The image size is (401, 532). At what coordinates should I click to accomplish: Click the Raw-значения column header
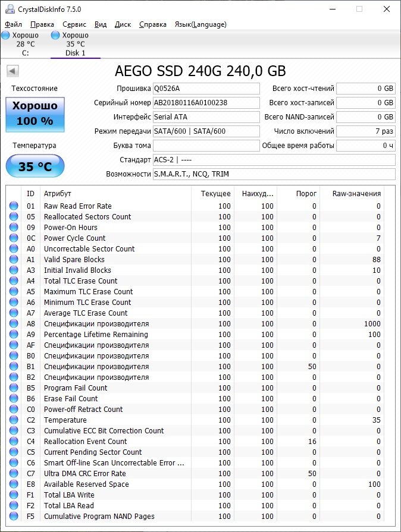(x=352, y=193)
